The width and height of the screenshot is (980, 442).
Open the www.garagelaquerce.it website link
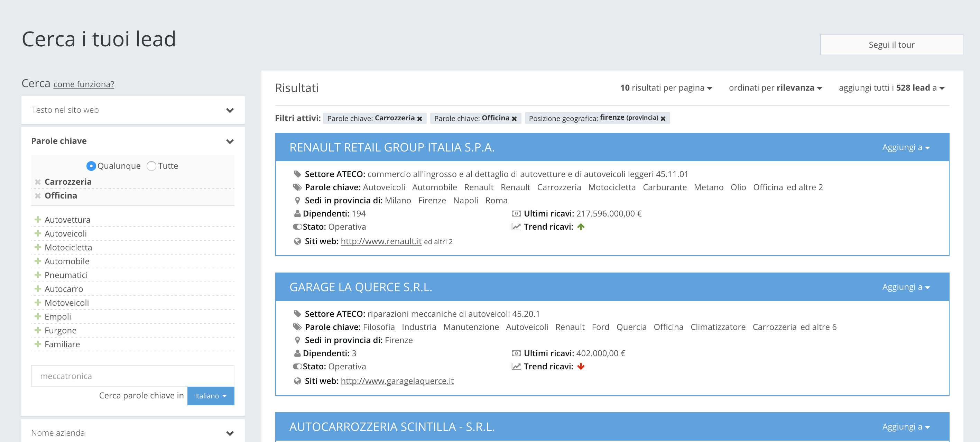point(397,381)
